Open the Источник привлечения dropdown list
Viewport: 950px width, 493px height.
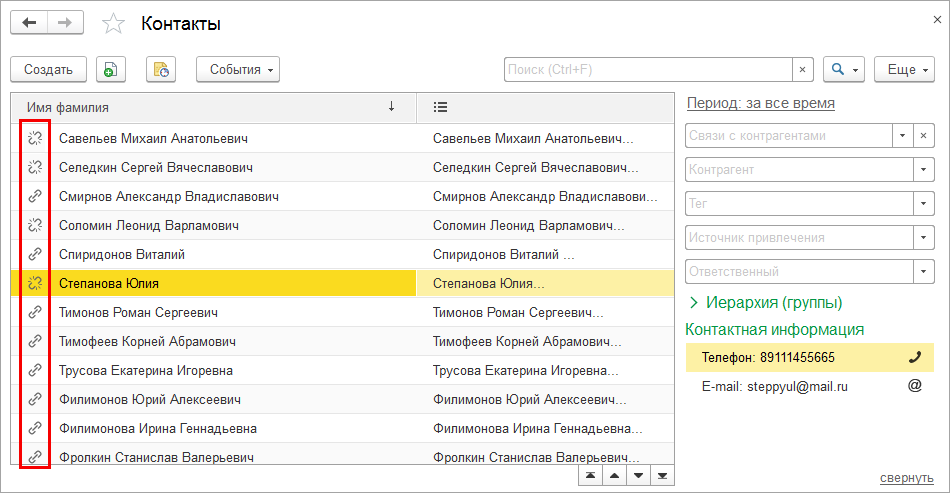click(922, 238)
